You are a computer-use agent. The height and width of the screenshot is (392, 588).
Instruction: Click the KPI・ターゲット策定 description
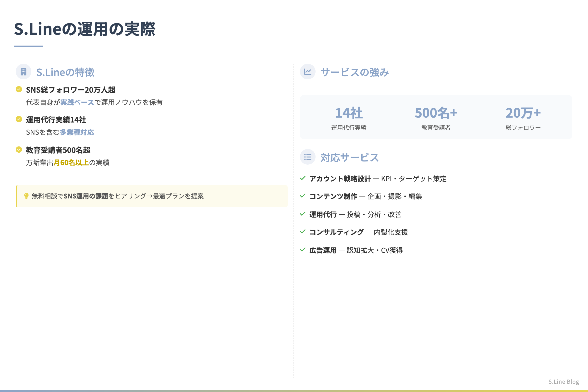pos(414,179)
